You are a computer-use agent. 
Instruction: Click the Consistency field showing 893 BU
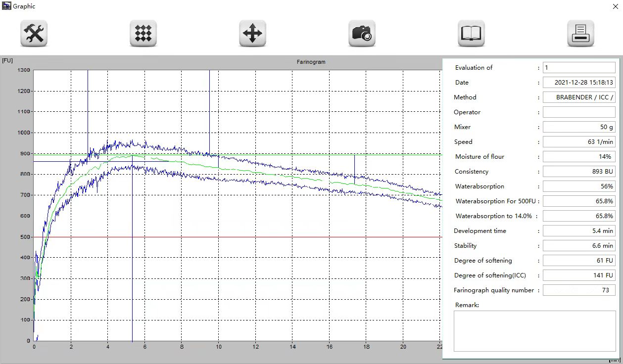point(579,172)
